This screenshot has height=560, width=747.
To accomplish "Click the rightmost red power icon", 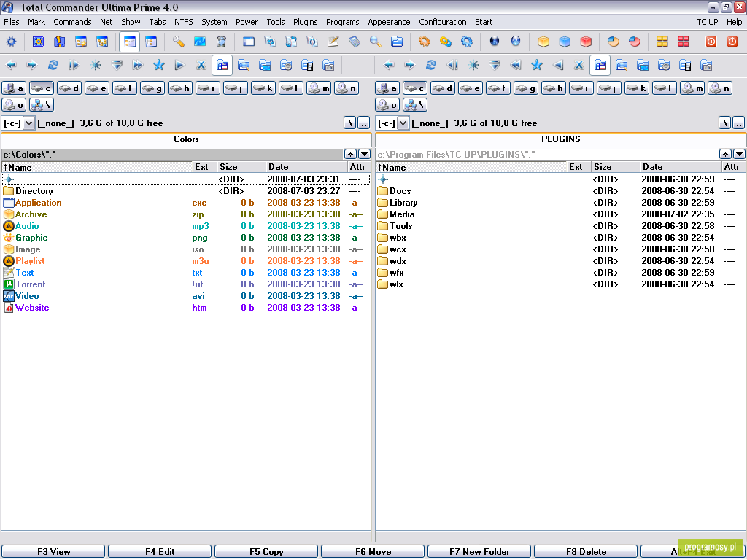I will click(732, 42).
